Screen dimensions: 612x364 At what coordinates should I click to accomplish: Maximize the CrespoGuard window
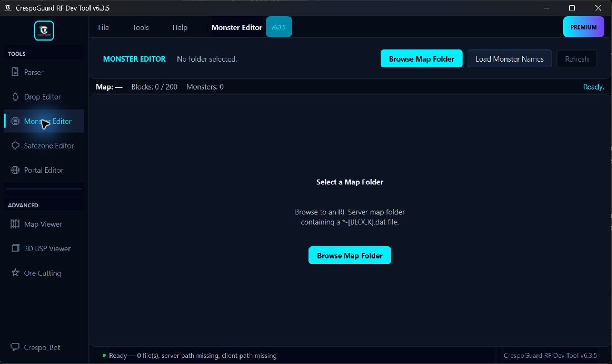pos(572,8)
